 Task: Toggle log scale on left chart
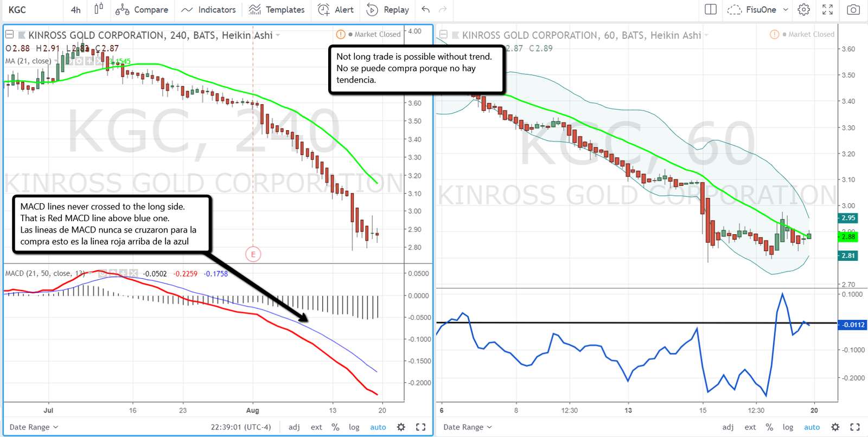pyautogui.click(x=354, y=427)
